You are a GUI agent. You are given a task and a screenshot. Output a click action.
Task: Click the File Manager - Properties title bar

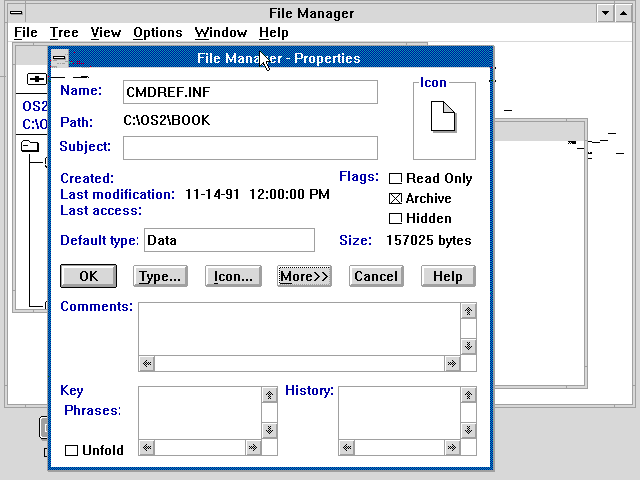pos(279,58)
